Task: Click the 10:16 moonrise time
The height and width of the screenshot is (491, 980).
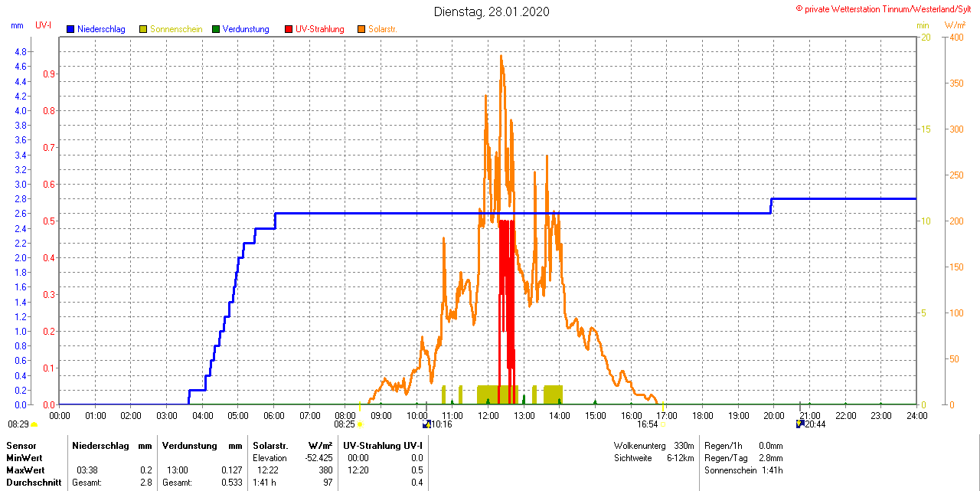Action: click(442, 424)
